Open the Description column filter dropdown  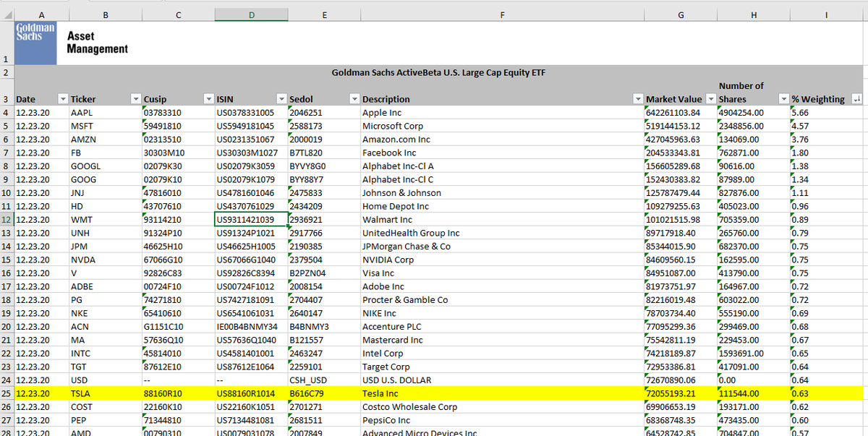point(637,99)
